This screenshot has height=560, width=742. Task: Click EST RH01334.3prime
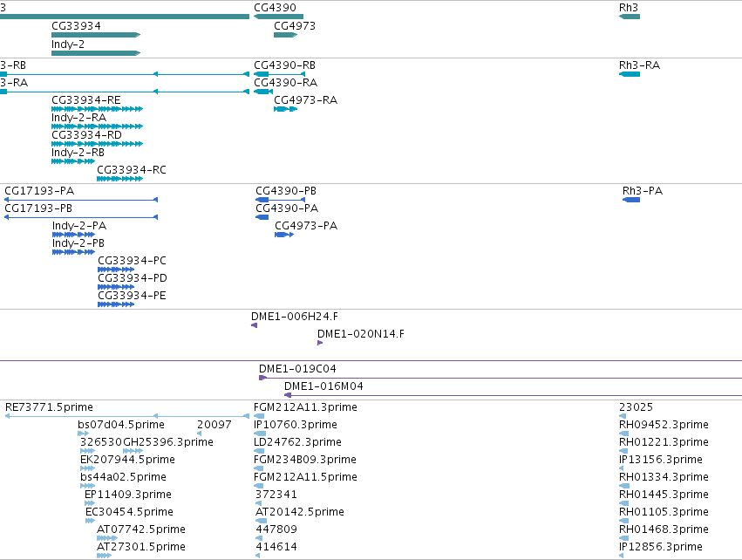[x=624, y=486]
